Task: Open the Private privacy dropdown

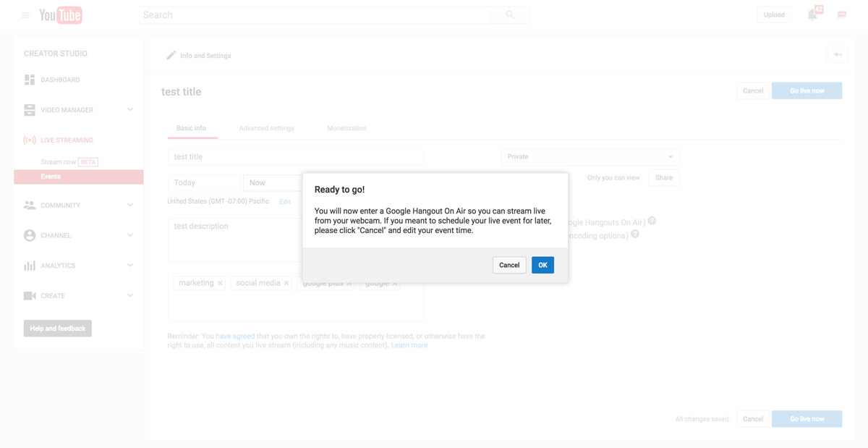Action: [590, 157]
